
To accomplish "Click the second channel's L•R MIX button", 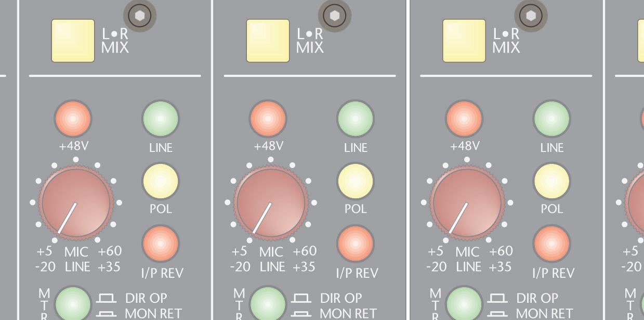I will [x=268, y=41].
